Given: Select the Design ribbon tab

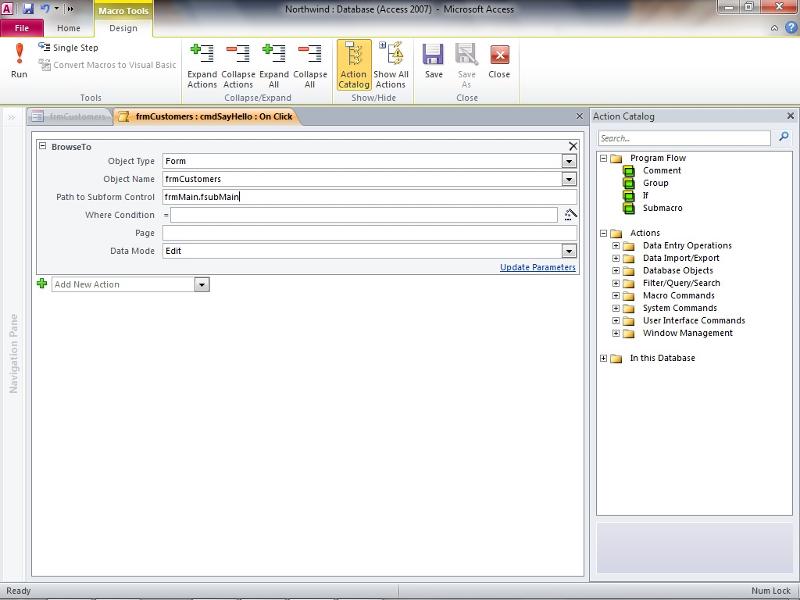Looking at the screenshot, I should [123, 28].
